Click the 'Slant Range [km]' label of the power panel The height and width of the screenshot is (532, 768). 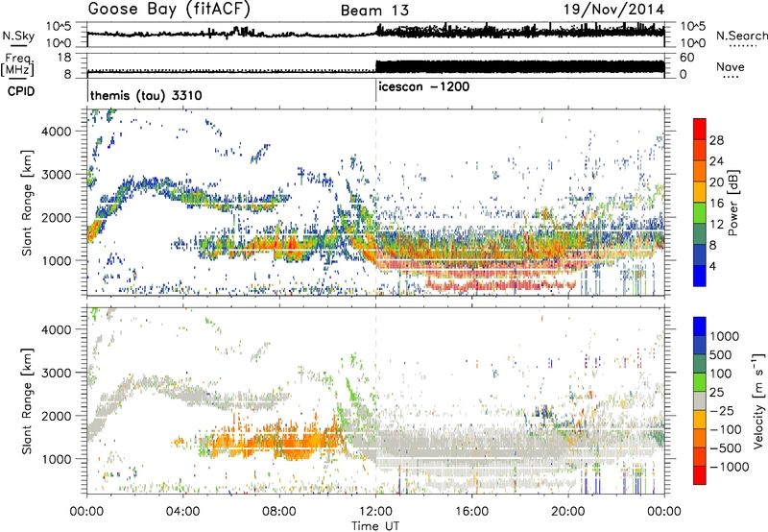click(28, 203)
